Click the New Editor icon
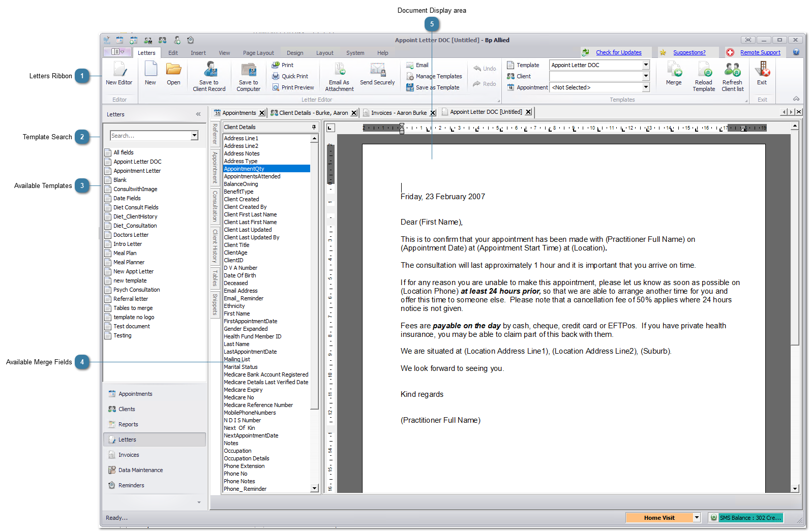Screen dimensions: 810x532 click(118, 73)
